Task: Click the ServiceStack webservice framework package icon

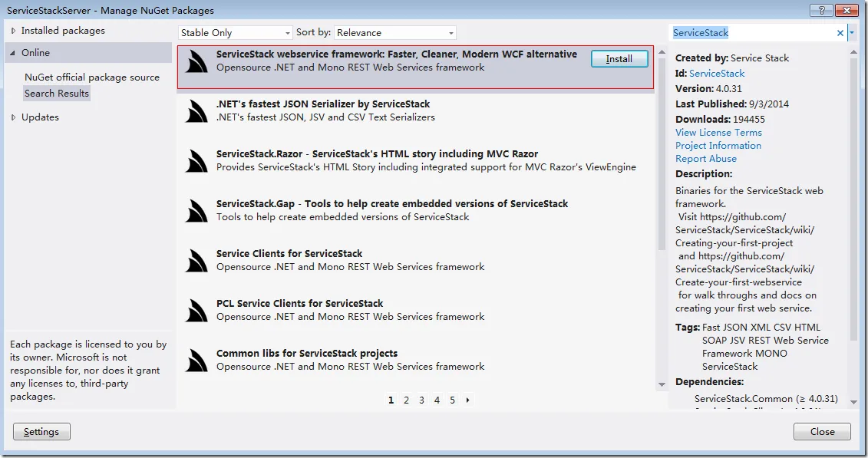Action: click(196, 61)
